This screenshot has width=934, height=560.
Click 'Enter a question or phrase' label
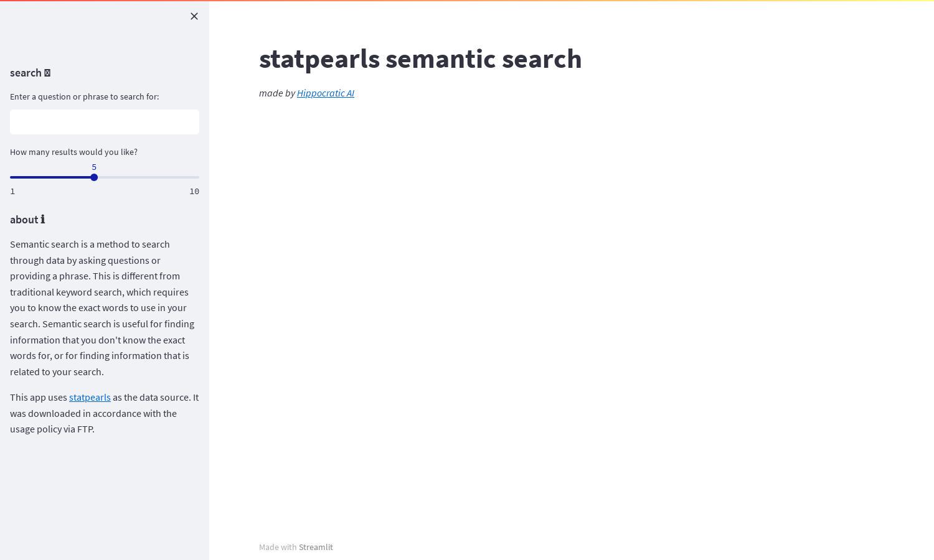(85, 96)
